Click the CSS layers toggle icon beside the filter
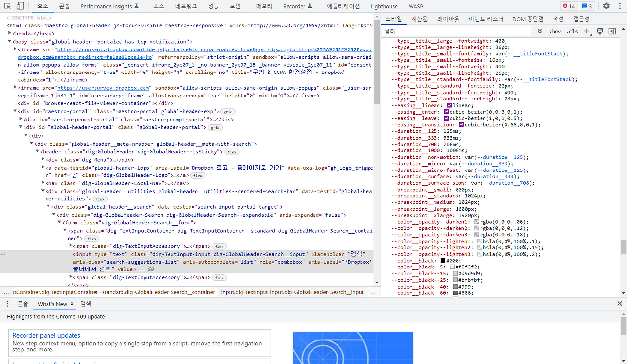 point(540,31)
